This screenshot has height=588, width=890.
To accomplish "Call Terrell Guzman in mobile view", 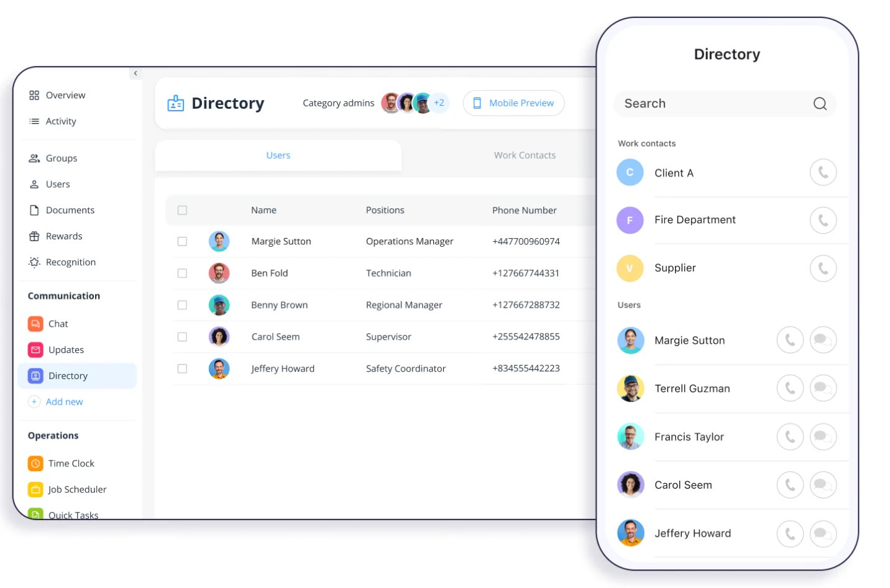I will [790, 388].
